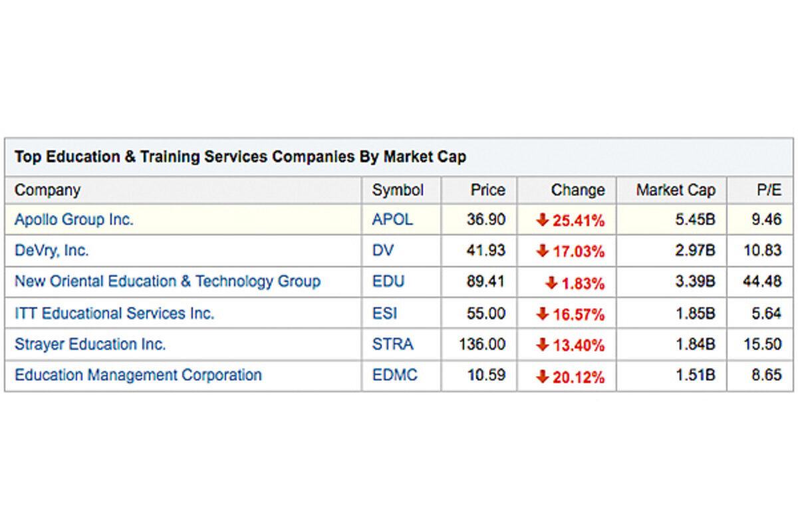Click the Price column header

point(488,190)
